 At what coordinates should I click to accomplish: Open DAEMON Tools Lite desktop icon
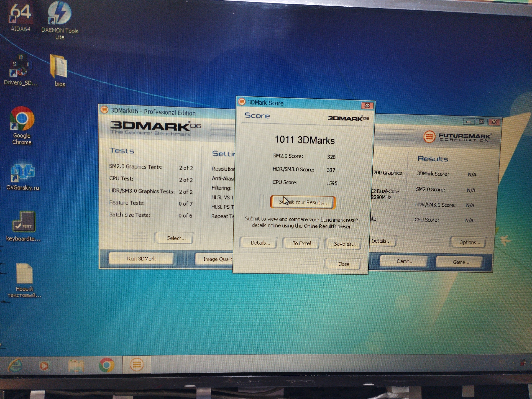[x=60, y=20]
